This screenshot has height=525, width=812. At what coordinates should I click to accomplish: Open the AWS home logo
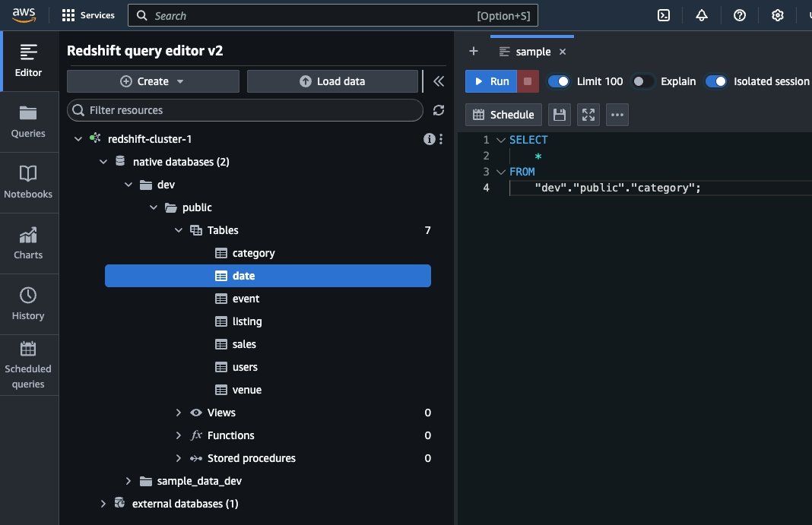tap(24, 15)
